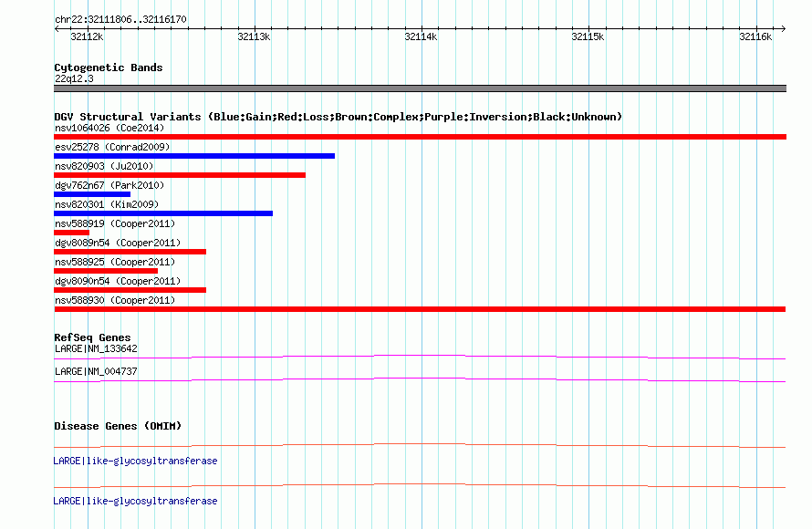Click the Disease Genes (OMIM) track title

coord(118,426)
